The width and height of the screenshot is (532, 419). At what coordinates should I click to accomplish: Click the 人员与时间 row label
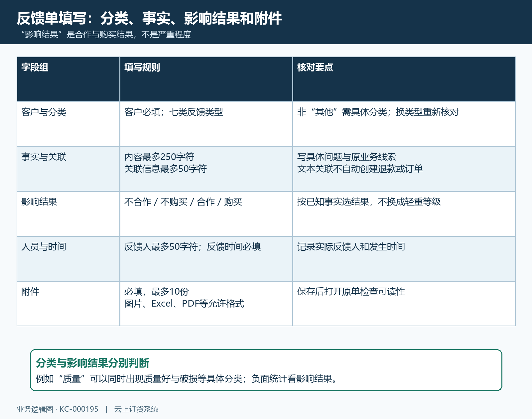tap(44, 247)
